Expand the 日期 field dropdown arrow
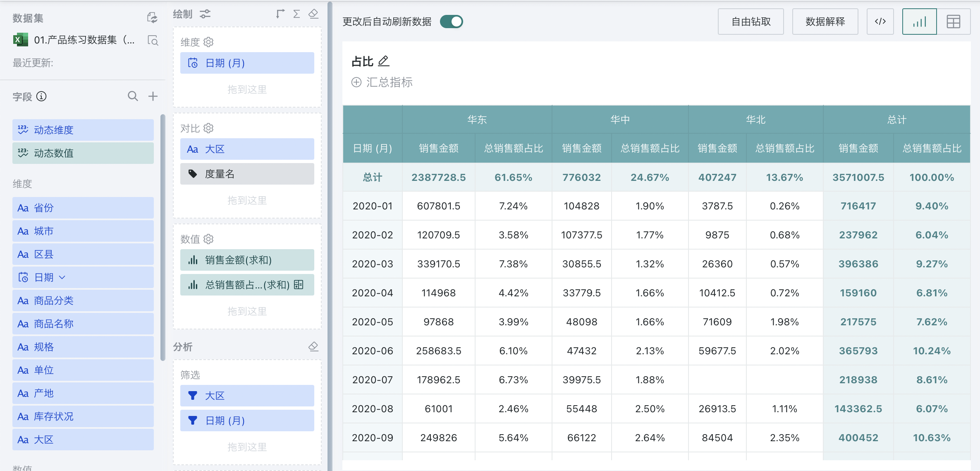Screen dimensions: 980x471 pos(62,277)
